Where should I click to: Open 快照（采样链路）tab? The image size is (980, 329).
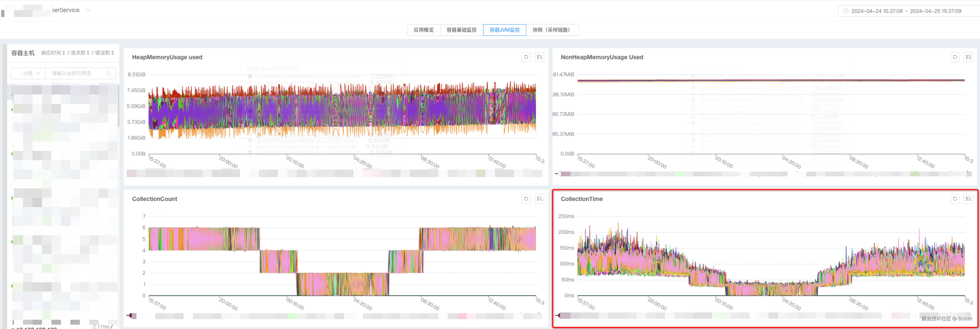click(552, 30)
